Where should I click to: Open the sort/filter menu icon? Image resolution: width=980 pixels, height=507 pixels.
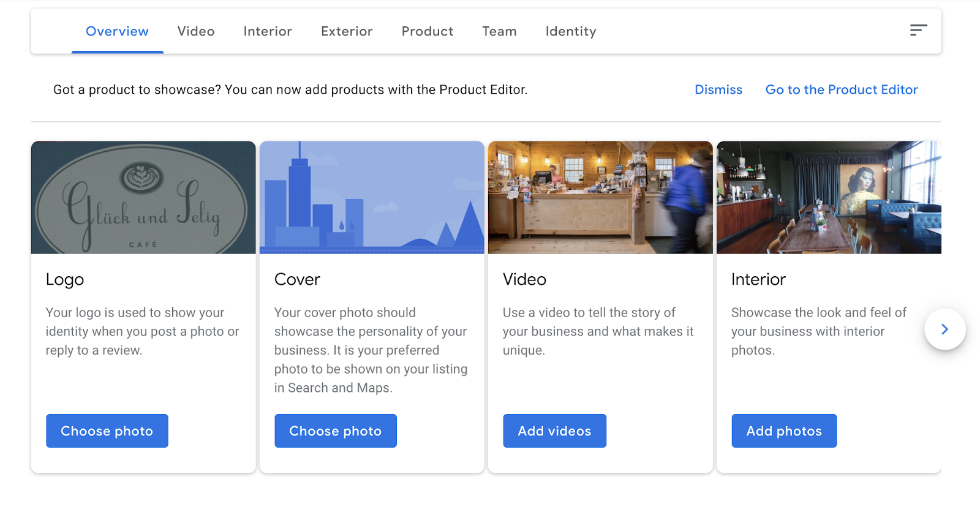coord(918,30)
